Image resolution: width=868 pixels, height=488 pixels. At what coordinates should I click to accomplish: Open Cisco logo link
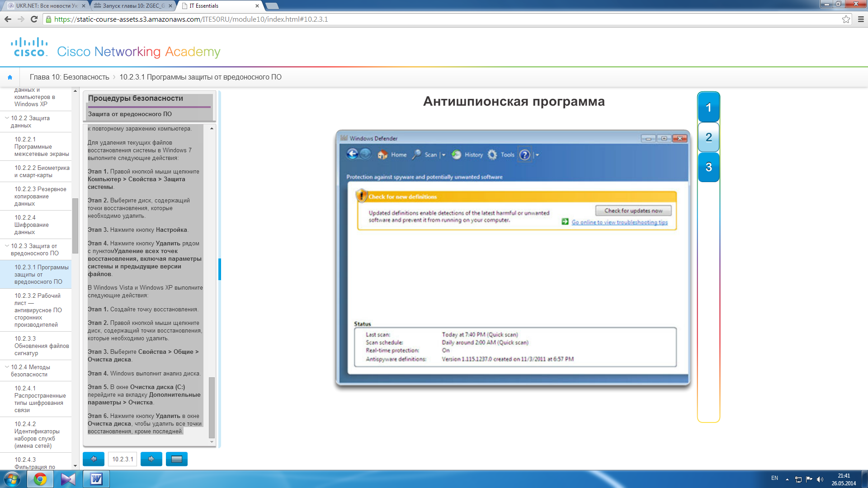pyautogui.click(x=29, y=47)
